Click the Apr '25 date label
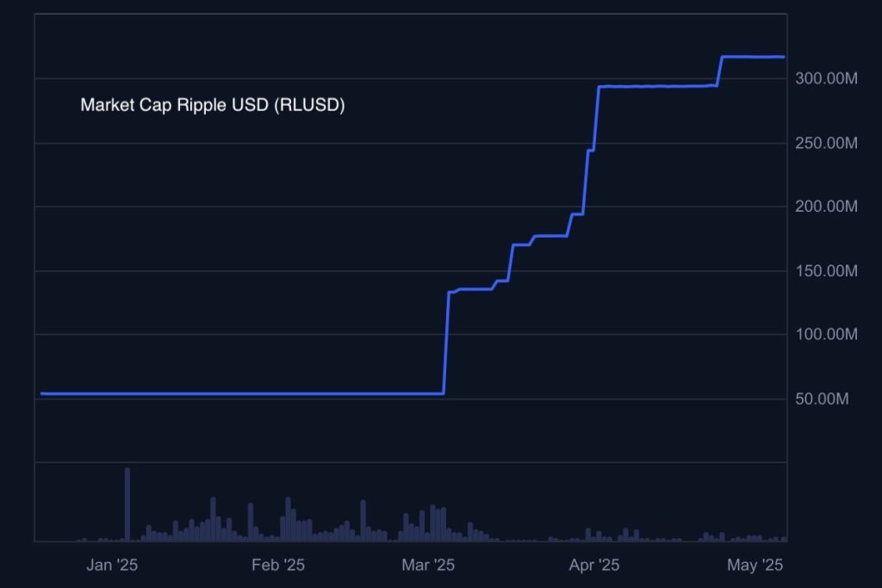 point(594,565)
